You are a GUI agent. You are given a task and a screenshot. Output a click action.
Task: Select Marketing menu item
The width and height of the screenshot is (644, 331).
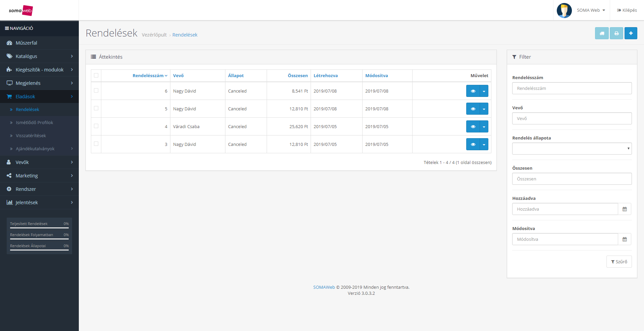[x=39, y=176]
